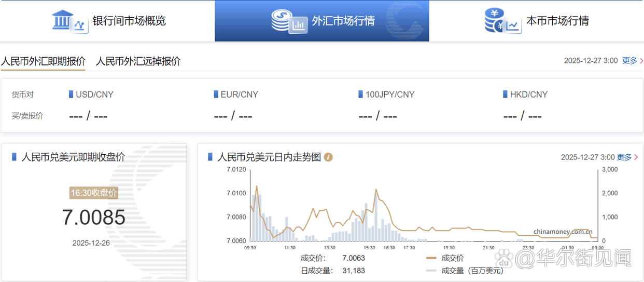Screen dimensions: 644x282
Task: Open the USD/CNY currency pair link
Action: [x=94, y=95]
